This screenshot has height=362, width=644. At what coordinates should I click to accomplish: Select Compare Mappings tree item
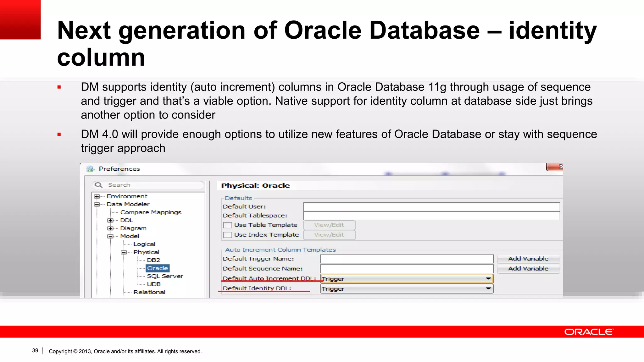point(151,212)
